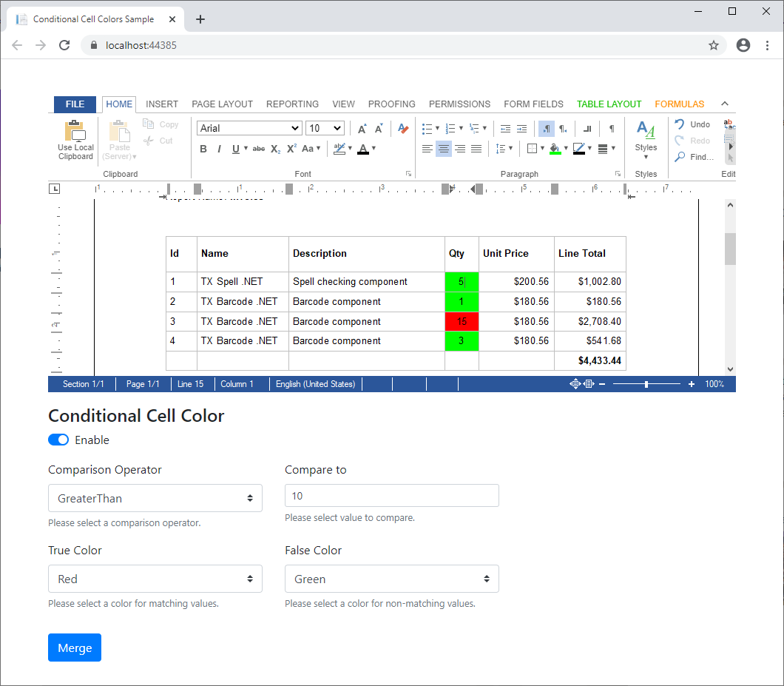Click font color red A swatch
The height and width of the screenshot is (686, 784).
(x=363, y=149)
